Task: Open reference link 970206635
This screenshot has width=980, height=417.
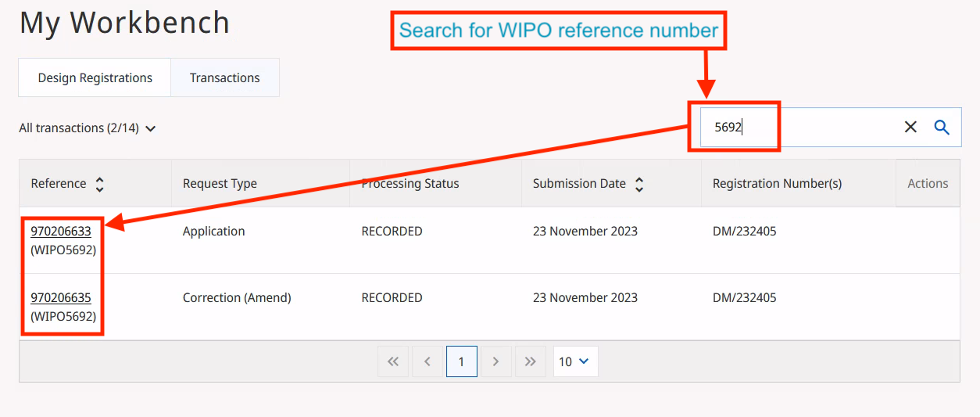Action: pos(61,298)
